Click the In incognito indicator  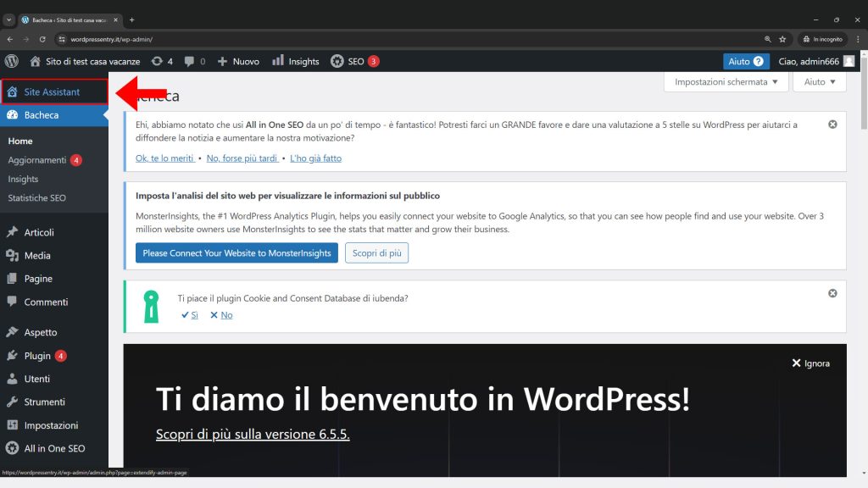click(822, 39)
